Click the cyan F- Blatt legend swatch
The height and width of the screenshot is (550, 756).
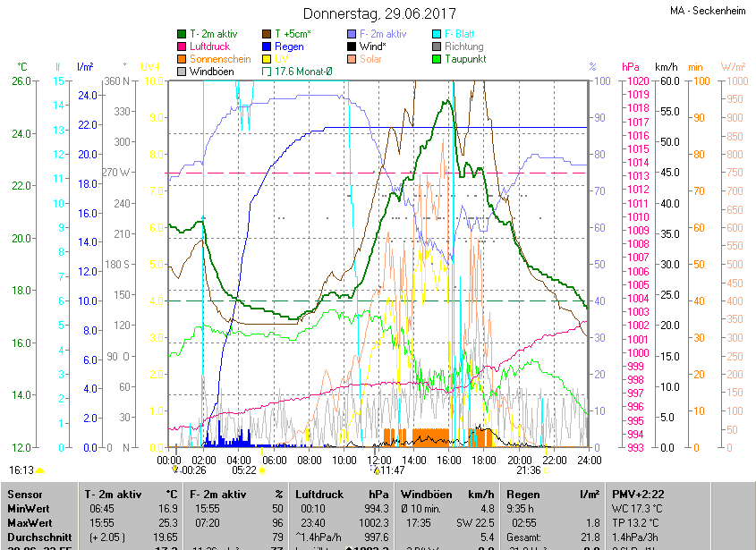coord(437,34)
